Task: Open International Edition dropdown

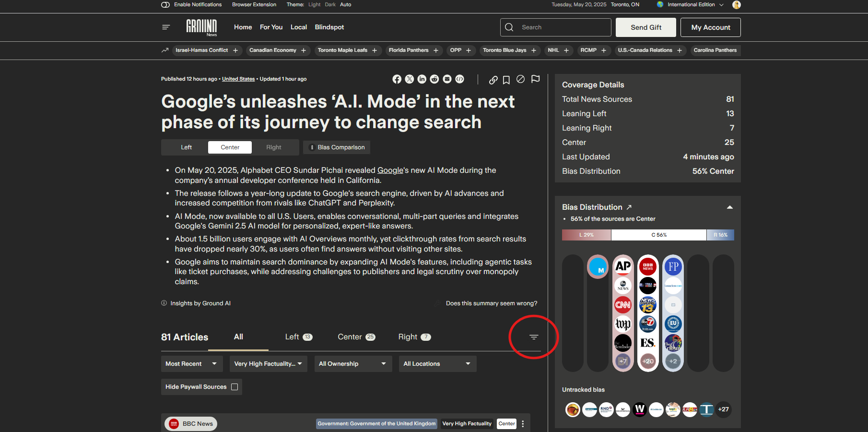Action: (x=691, y=5)
